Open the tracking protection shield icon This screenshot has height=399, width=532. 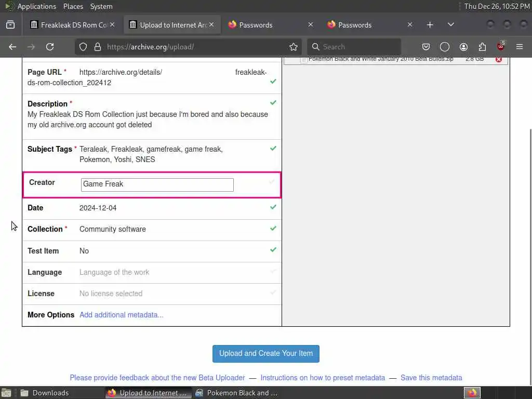83,47
